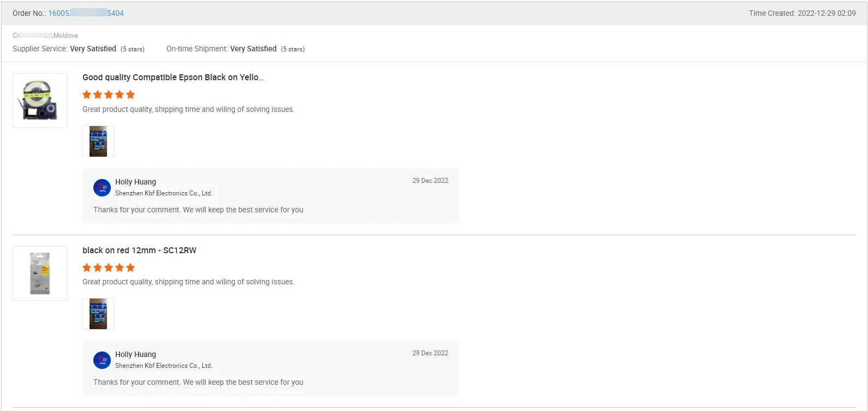Click the Epson label tape product thumbnail
Image resolution: width=868 pixels, height=411 pixels.
[x=40, y=100]
